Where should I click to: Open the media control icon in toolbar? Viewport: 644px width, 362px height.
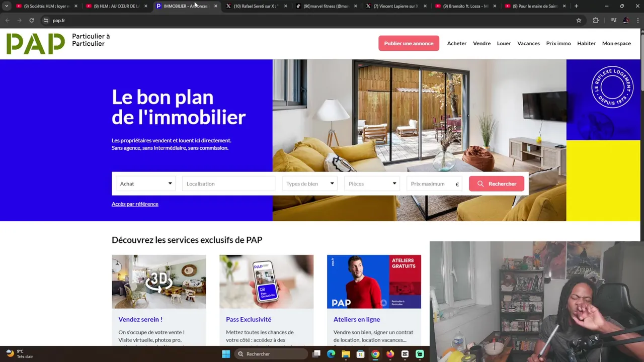613,20
